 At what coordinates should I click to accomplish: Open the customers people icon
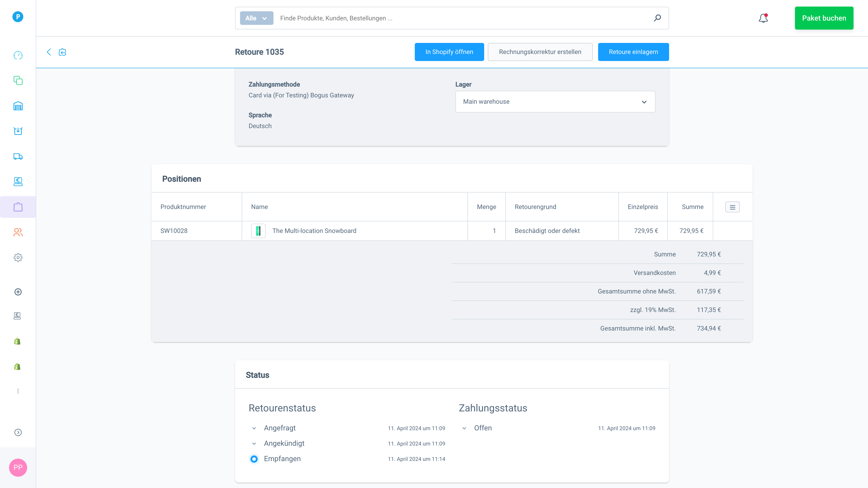pyautogui.click(x=18, y=232)
